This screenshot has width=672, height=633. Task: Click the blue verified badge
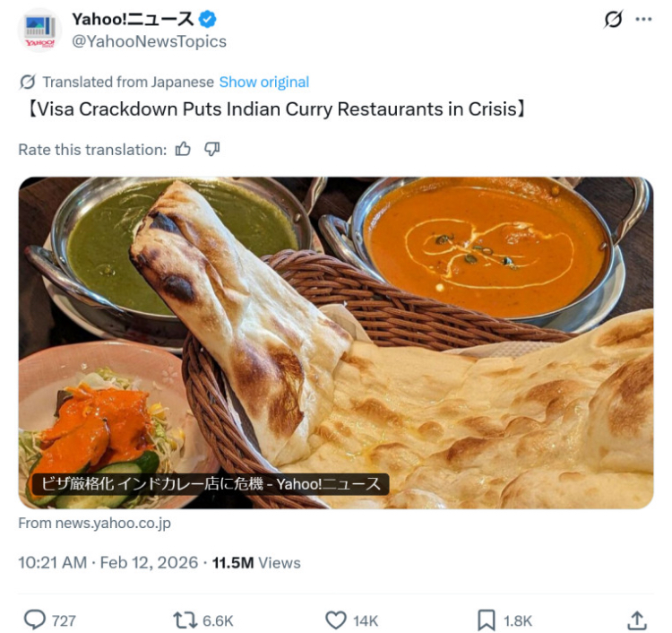[208, 20]
